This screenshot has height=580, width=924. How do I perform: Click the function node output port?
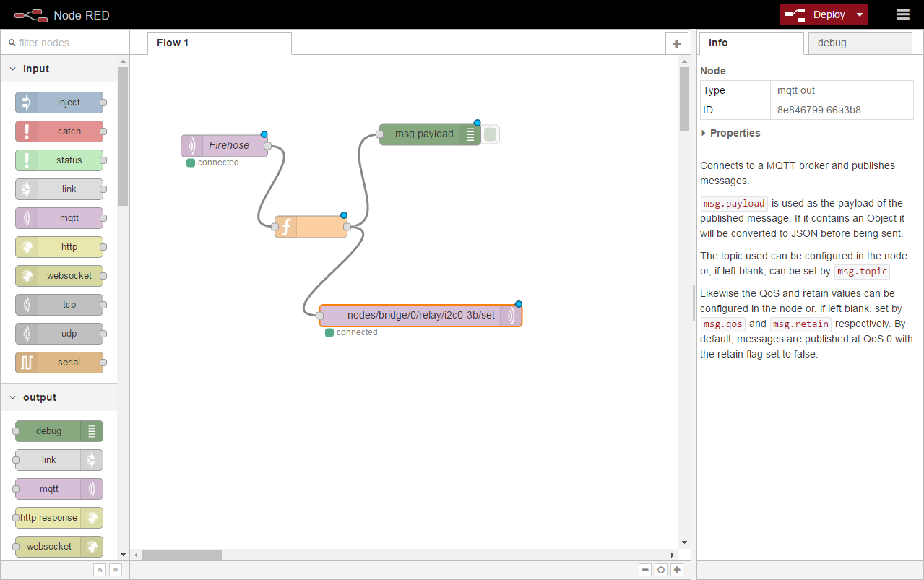pyautogui.click(x=347, y=227)
